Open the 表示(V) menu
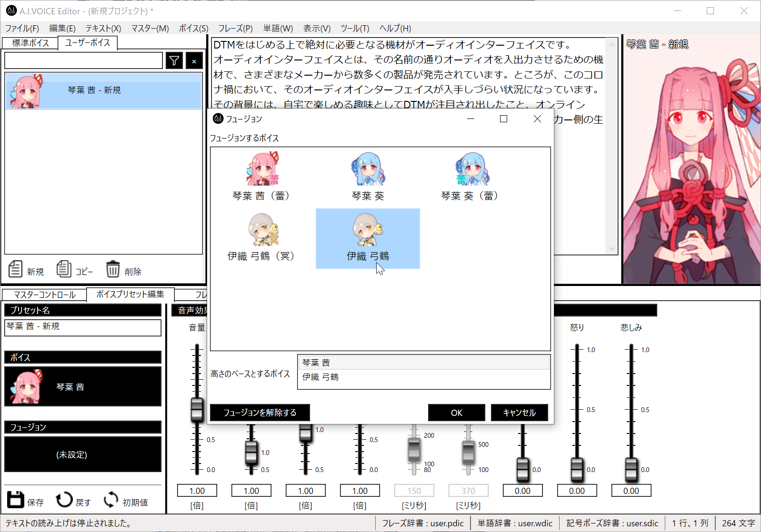761x532 pixels. 317,29
